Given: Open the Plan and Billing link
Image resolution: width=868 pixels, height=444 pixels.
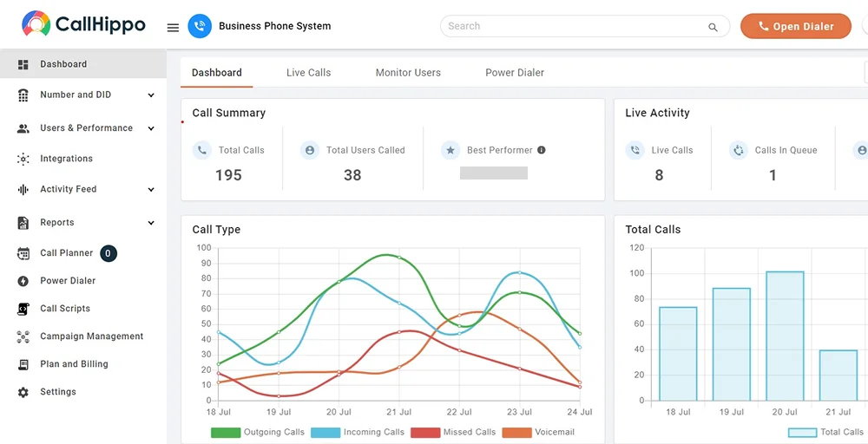Looking at the screenshot, I should click(x=74, y=364).
